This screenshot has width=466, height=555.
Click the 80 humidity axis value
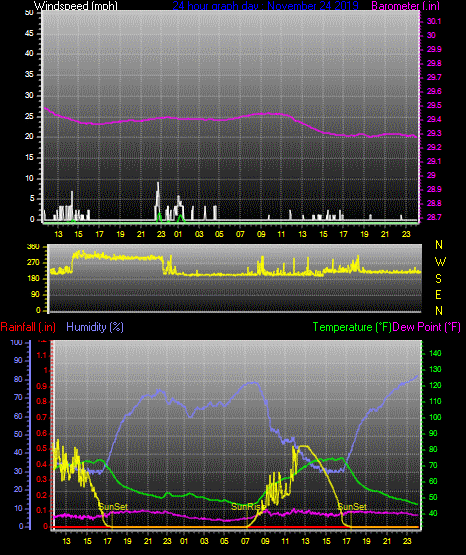[18, 379]
